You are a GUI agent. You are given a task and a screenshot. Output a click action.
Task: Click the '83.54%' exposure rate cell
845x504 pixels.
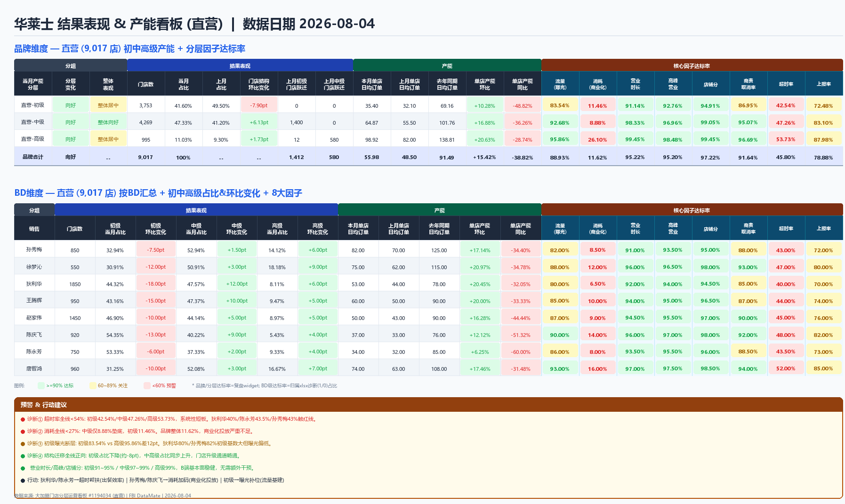tap(560, 105)
